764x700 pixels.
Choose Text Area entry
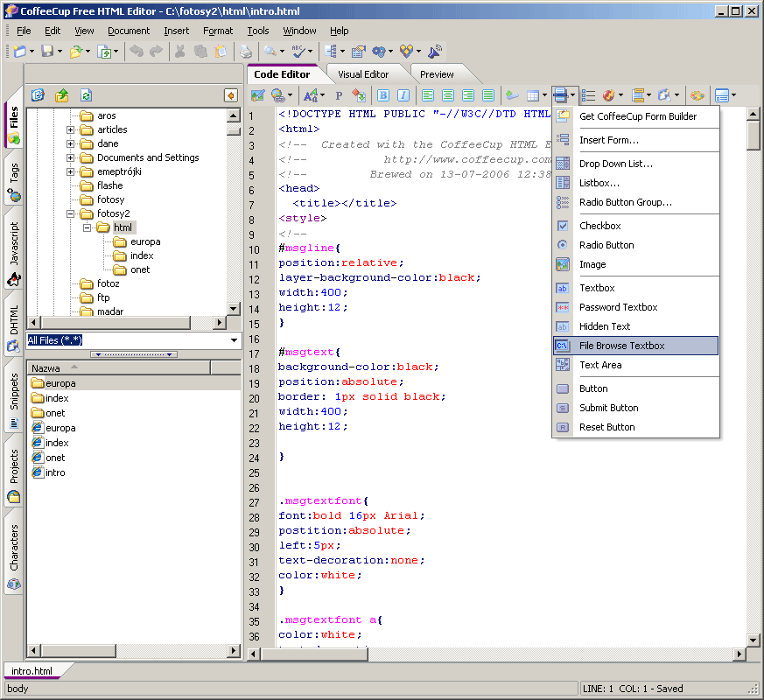click(x=636, y=366)
